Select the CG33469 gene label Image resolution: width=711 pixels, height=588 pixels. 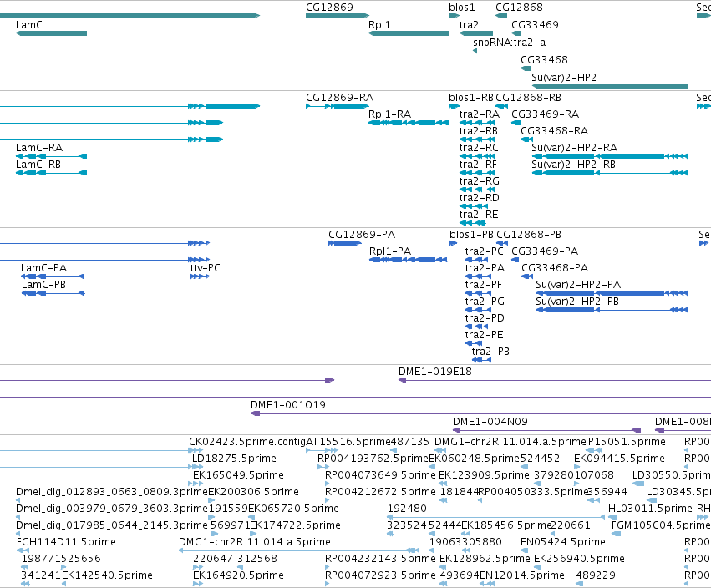(x=535, y=25)
